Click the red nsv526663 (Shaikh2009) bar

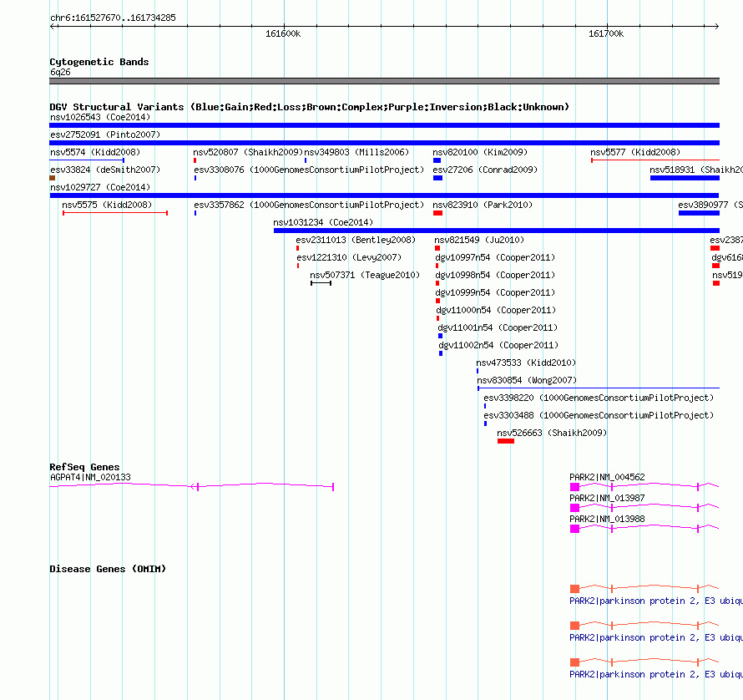pyautogui.click(x=506, y=441)
